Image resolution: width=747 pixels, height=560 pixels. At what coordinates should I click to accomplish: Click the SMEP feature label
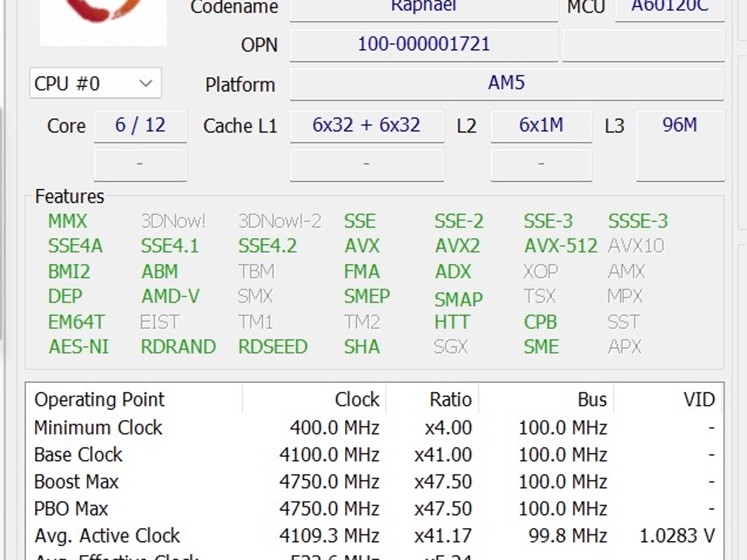(367, 296)
